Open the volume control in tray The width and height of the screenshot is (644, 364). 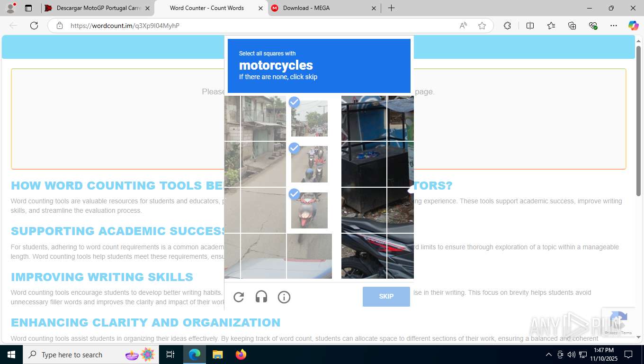572,355
